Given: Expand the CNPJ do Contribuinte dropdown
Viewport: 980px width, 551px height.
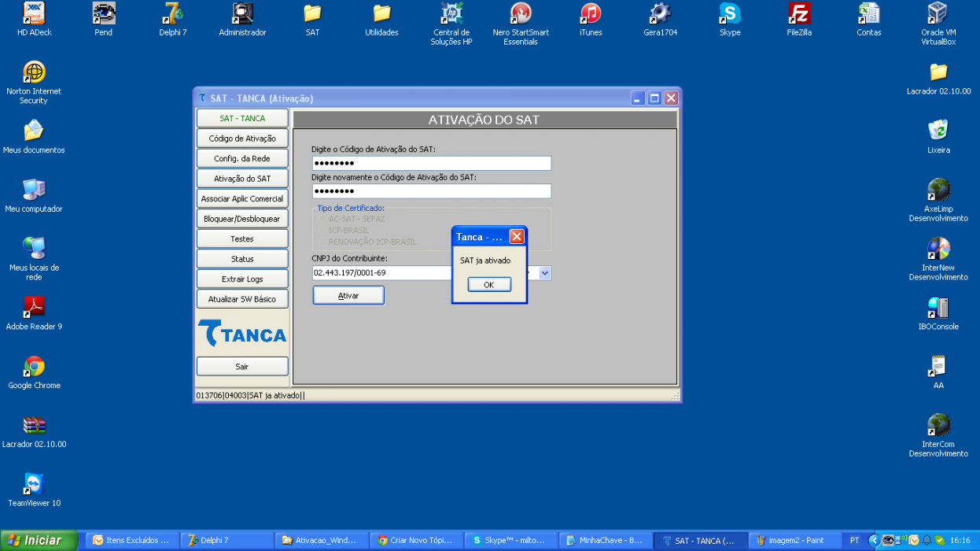Looking at the screenshot, I should 545,273.
